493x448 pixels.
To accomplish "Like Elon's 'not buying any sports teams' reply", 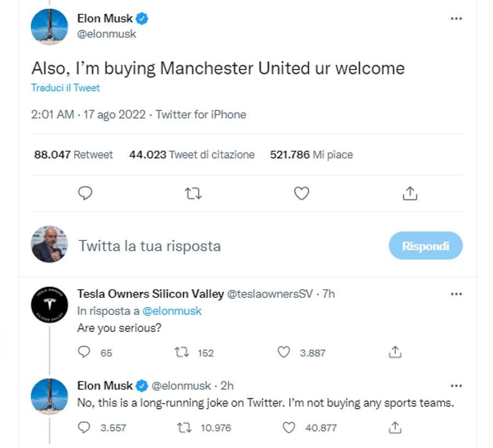I will 289,428.
